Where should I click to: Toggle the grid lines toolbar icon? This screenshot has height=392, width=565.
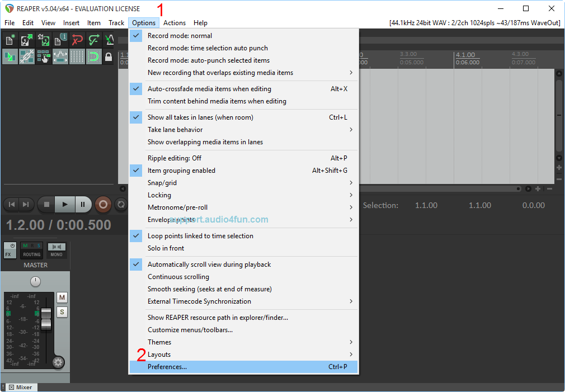pos(77,58)
